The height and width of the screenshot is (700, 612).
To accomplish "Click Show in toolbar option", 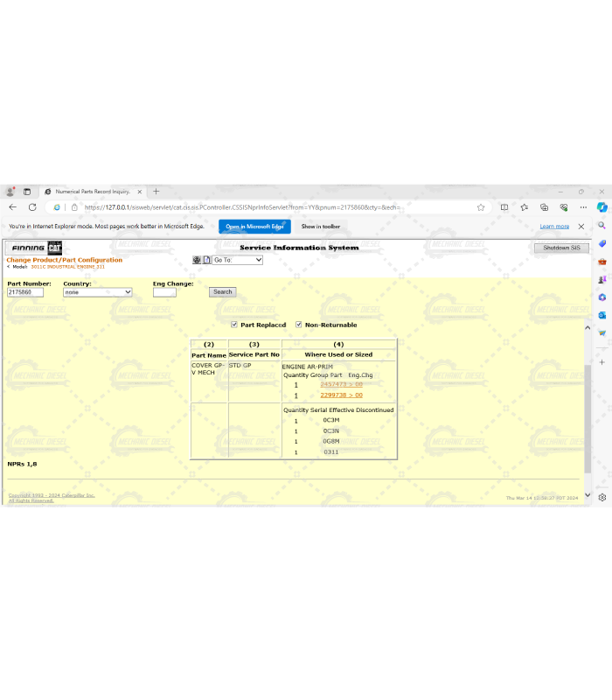I will click(321, 227).
